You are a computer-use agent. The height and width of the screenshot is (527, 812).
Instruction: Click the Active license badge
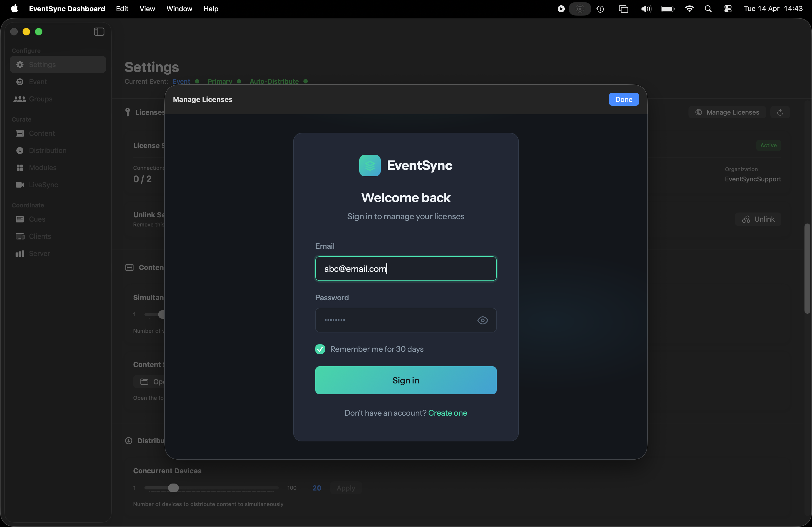[768, 145]
